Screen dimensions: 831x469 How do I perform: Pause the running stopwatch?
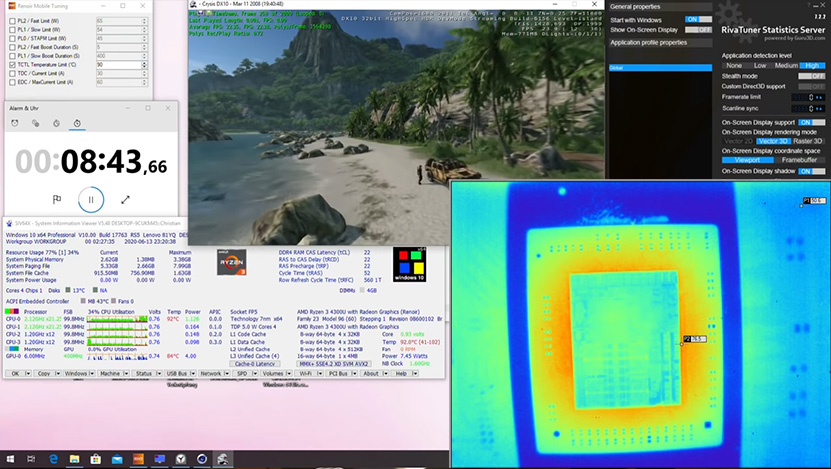[x=91, y=200]
